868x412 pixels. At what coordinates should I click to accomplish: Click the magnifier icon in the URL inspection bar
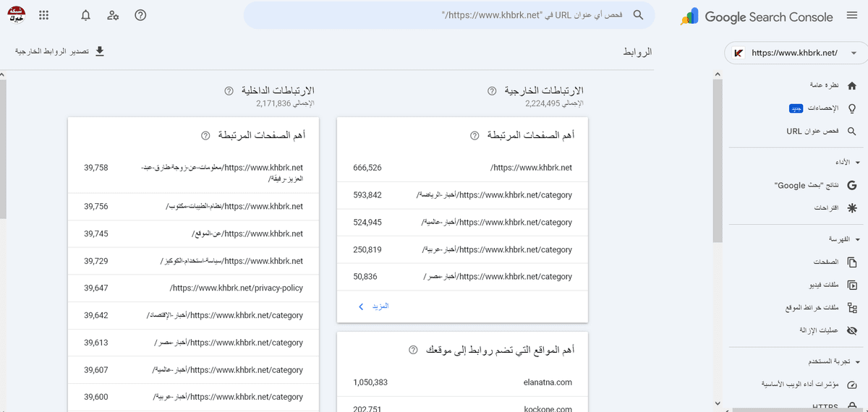pos(638,15)
